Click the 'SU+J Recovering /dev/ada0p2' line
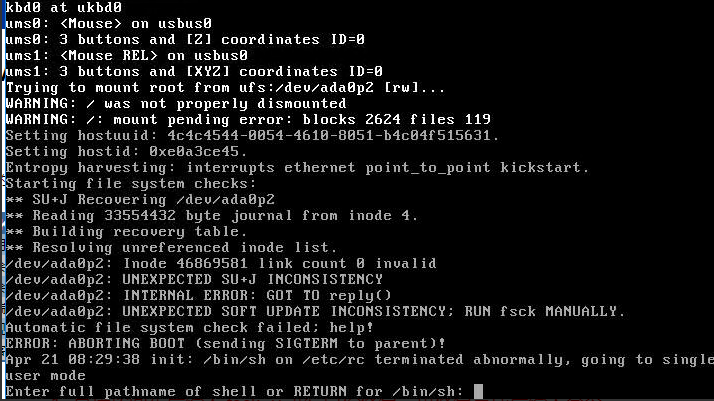 (x=140, y=199)
